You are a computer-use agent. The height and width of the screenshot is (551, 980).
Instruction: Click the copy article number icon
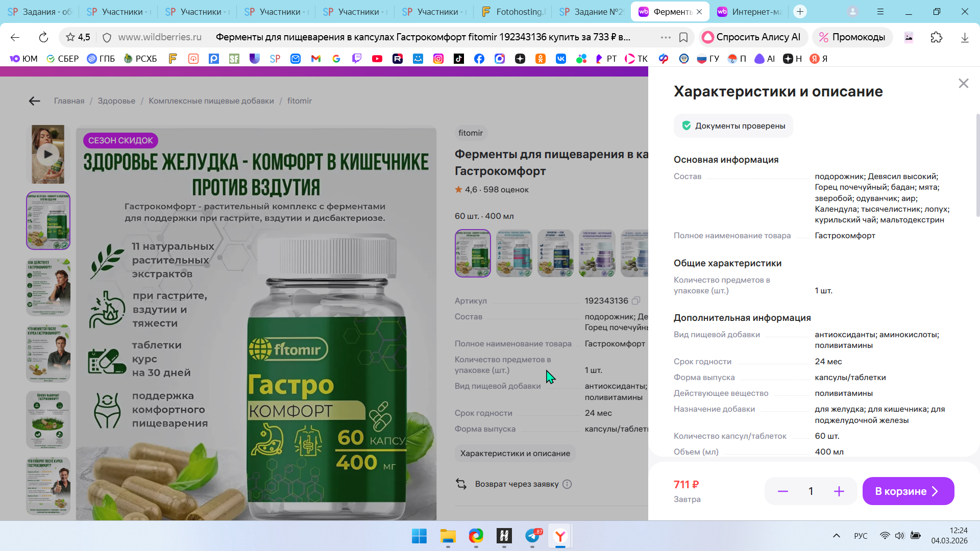[x=635, y=300]
